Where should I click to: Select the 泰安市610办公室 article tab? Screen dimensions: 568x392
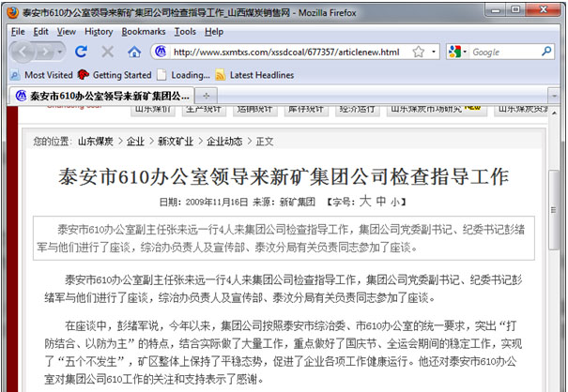point(101,96)
